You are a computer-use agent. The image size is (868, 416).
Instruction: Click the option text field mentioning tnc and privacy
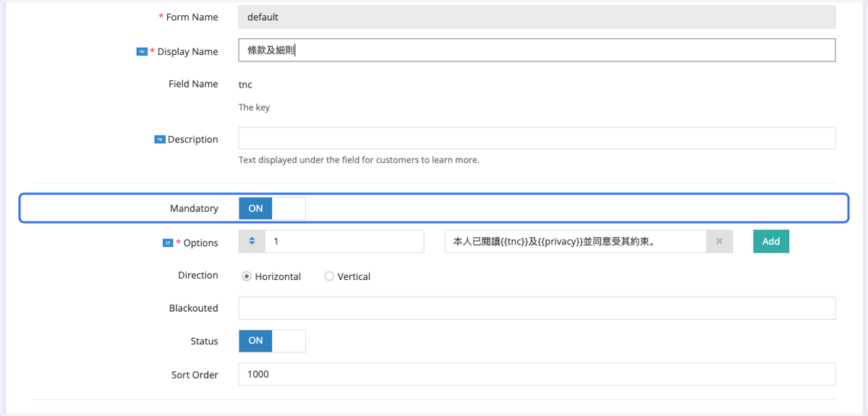[x=576, y=242]
